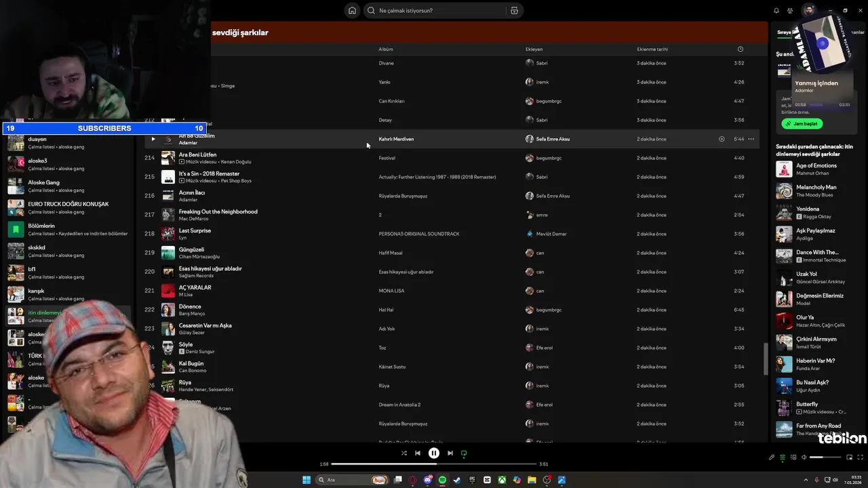868x488 pixels.
Task: Open the Xbox app in the taskbar
Action: click(502, 480)
